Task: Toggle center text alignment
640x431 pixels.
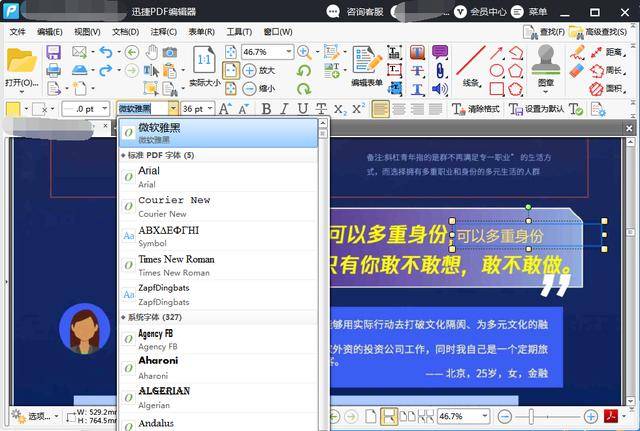Action: point(399,109)
